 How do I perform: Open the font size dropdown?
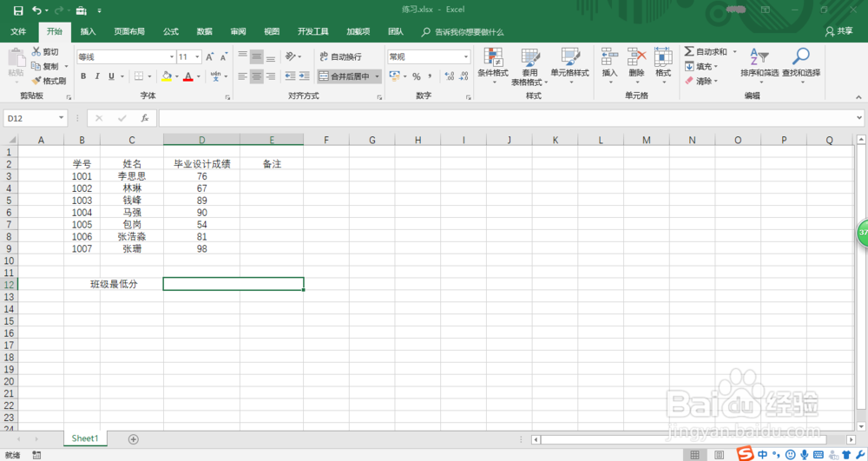click(x=197, y=56)
